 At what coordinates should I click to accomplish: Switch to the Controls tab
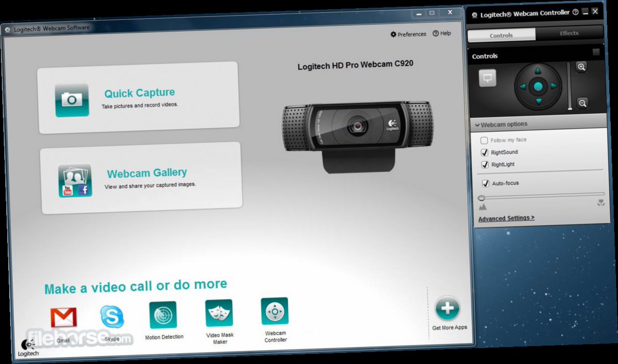(501, 35)
